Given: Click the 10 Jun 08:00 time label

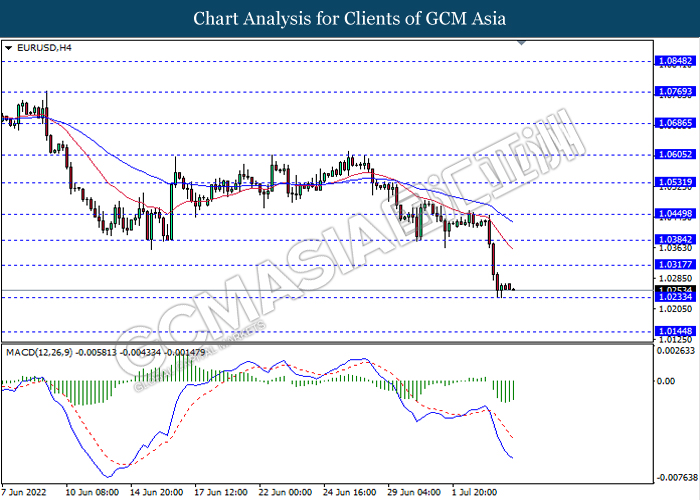Looking at the screenshot, I should pyautogui.click(x=92, y=492).
